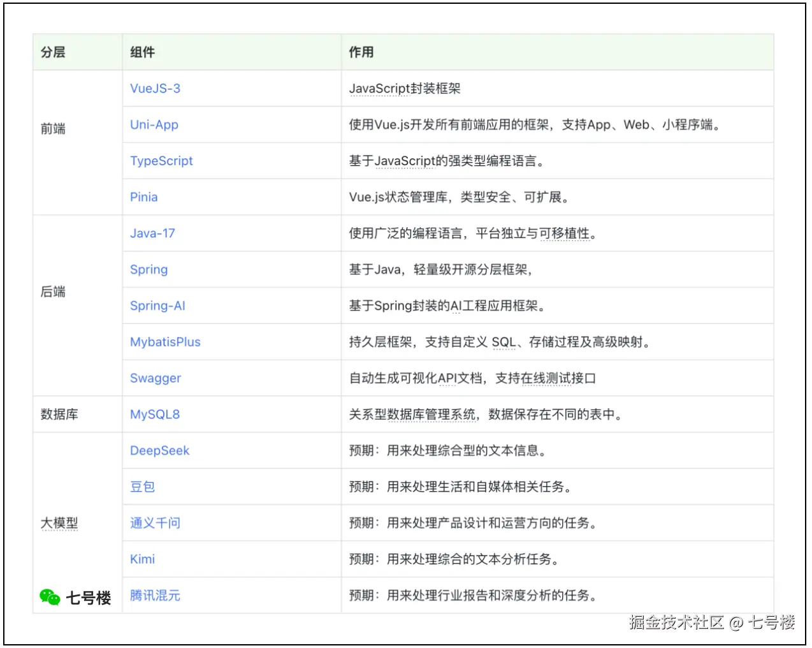The width and height of the screenshot is (812, 648).
Task: Click 使用广泛的编程语言 description text
Action: point(473,233)
